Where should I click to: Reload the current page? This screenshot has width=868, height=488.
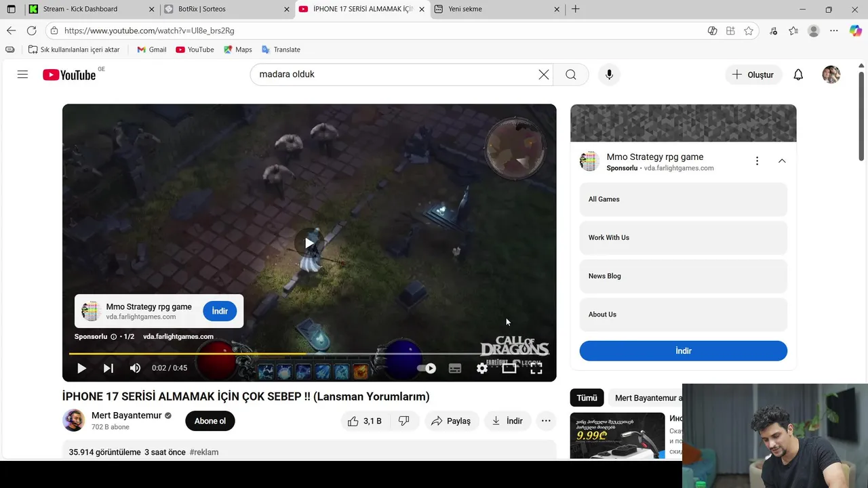(31, 30)
